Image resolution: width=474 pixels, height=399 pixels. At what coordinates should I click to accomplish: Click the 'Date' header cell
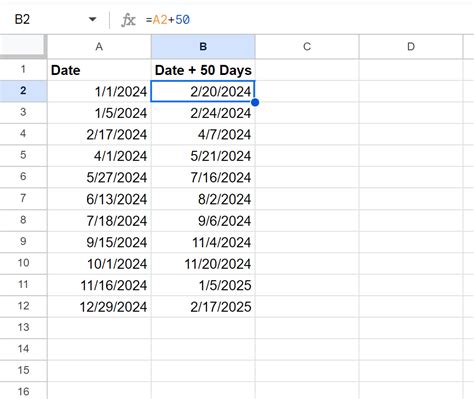(x=99, y=70)
